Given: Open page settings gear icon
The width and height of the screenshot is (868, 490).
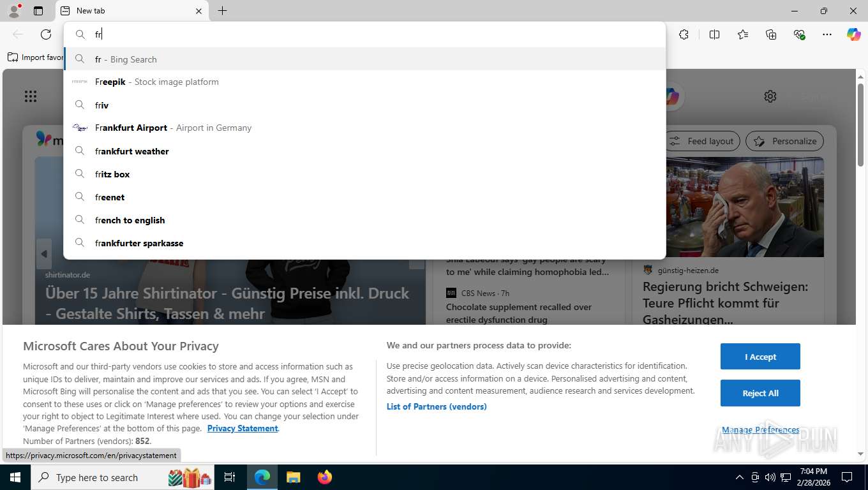Looking at the screenshot, I should (770, 96).
